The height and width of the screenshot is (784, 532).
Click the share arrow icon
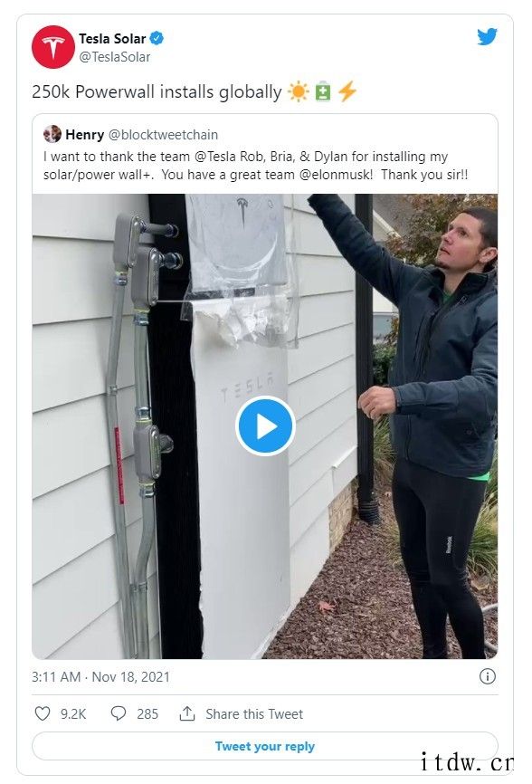pyautogui.click(x=186, y=713)
